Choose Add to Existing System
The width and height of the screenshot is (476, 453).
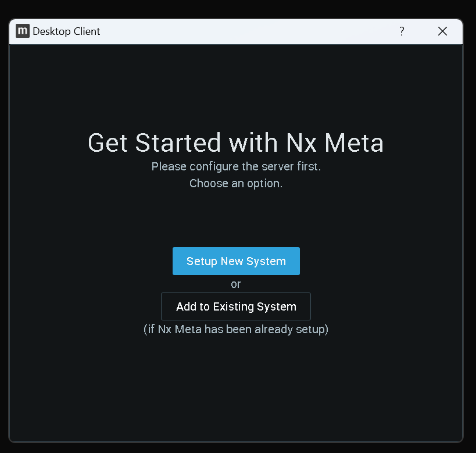(236, 306)
